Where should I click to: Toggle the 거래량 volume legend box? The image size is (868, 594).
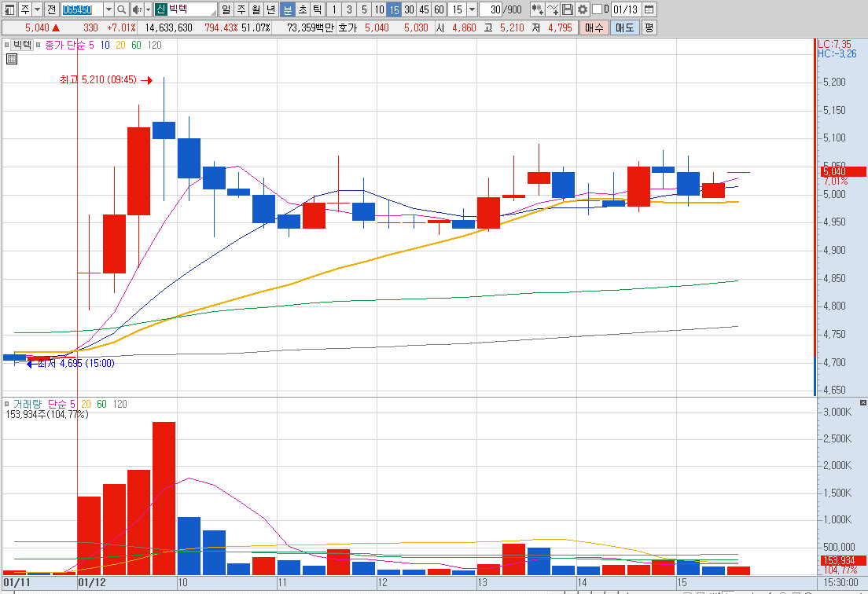pyautogui.click(x=6, y=404)
